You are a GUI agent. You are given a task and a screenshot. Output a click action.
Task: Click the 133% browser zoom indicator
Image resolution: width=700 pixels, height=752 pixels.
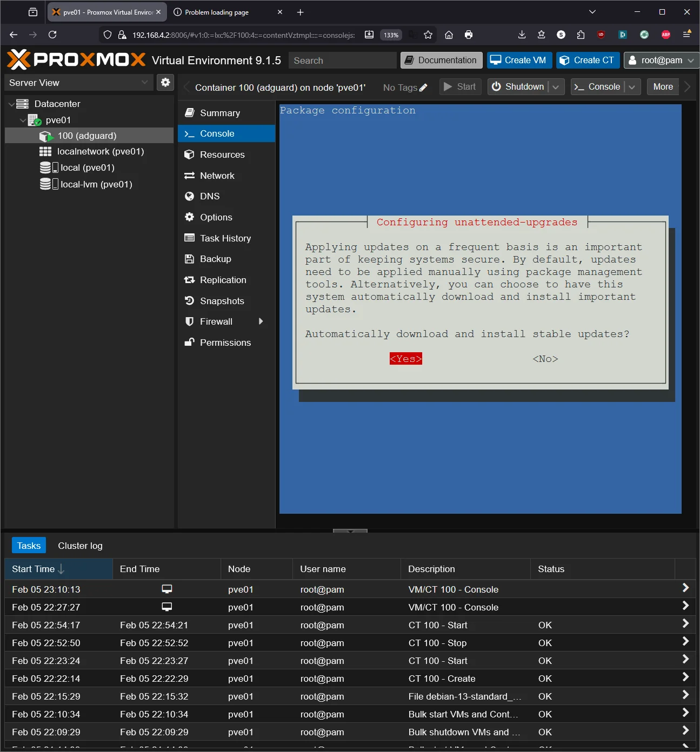391,35
